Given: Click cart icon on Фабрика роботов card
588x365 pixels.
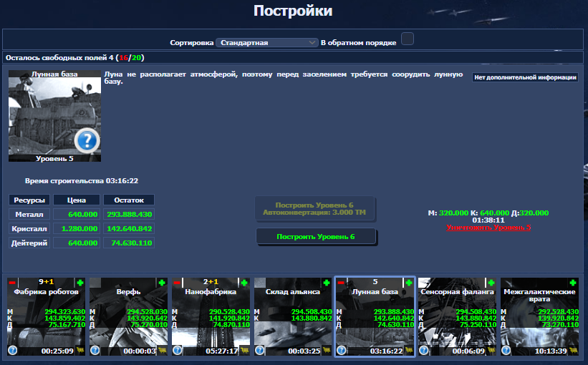Looking at the screenshot, I should click(x=80, y=351).
